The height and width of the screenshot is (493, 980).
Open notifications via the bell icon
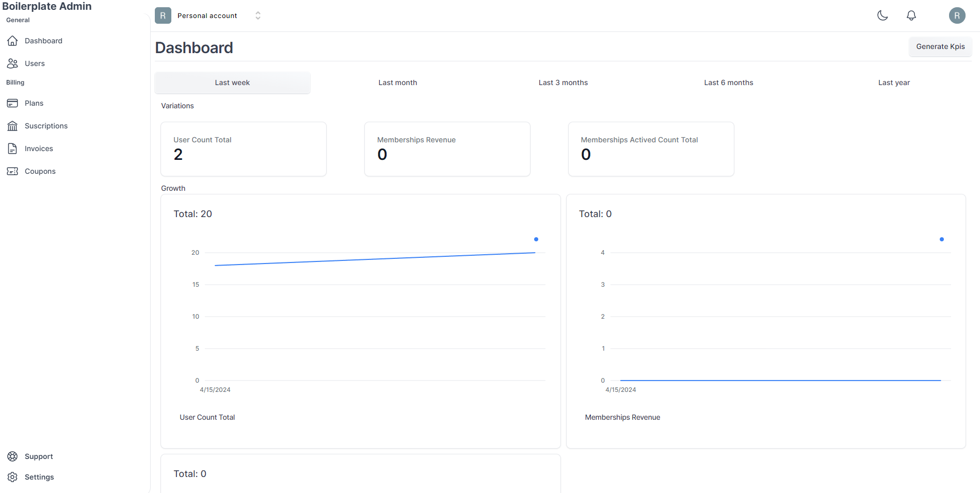click(x=911, y=15)
